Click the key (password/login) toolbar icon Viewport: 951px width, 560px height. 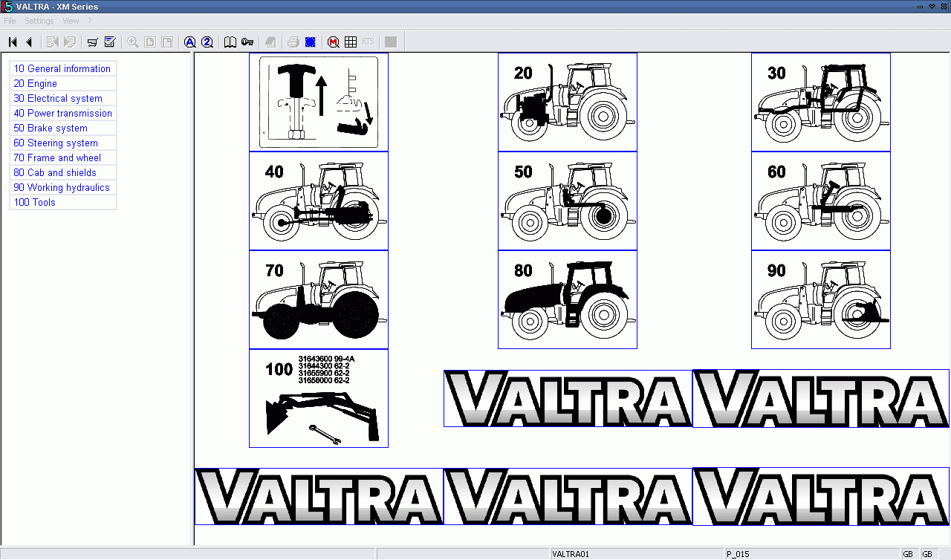click(x=247, y=42)
